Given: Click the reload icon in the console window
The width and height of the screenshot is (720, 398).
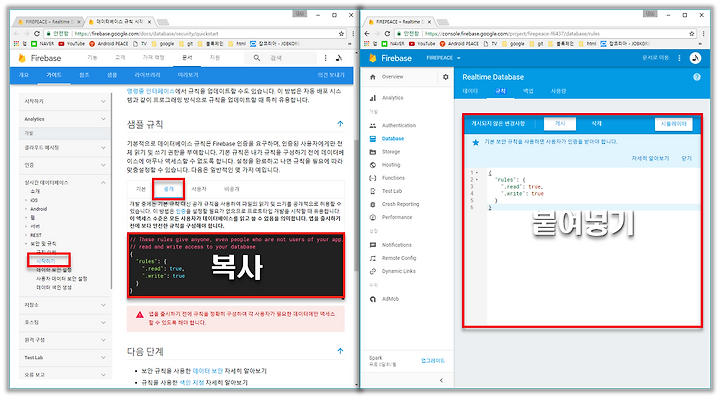Looking at the screenshot, I should coord(387,34).
